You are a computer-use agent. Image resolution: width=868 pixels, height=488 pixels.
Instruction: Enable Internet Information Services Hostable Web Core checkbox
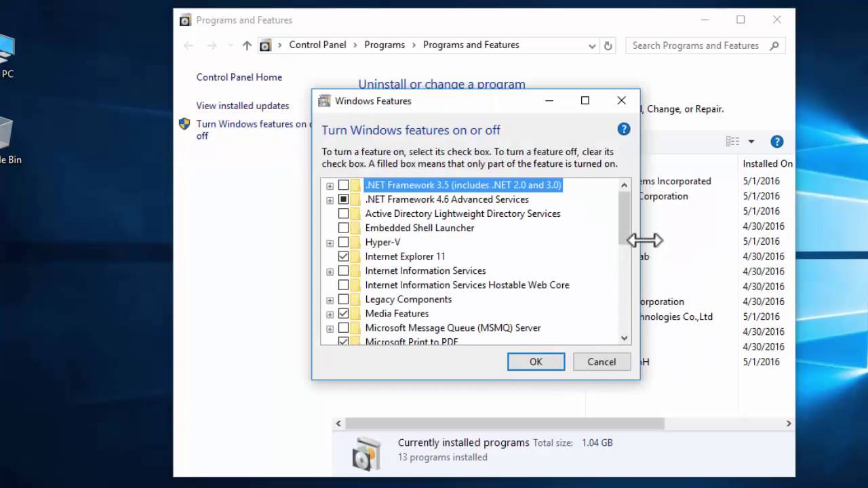(344, 285)
